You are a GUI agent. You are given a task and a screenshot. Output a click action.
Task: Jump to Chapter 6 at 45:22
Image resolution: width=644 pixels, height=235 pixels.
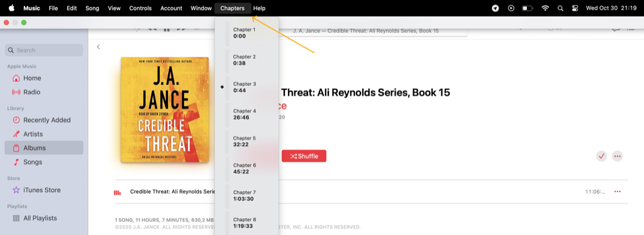coord(247,169)
